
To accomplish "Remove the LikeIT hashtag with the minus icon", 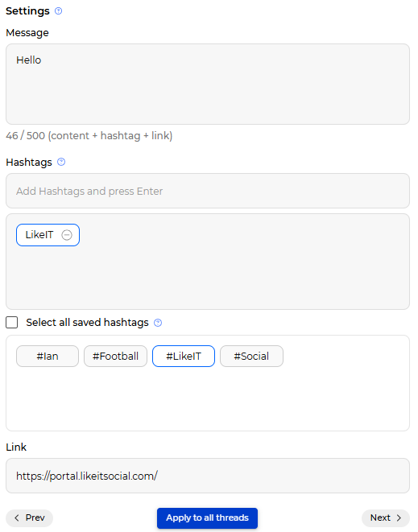I will point(67,235).
